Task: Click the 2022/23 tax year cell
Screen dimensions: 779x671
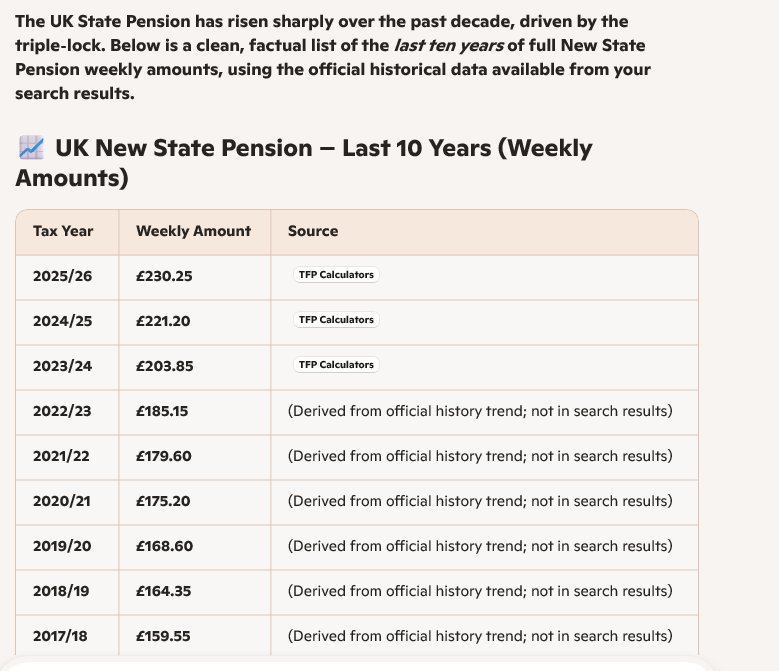Action: coord(61,411)
